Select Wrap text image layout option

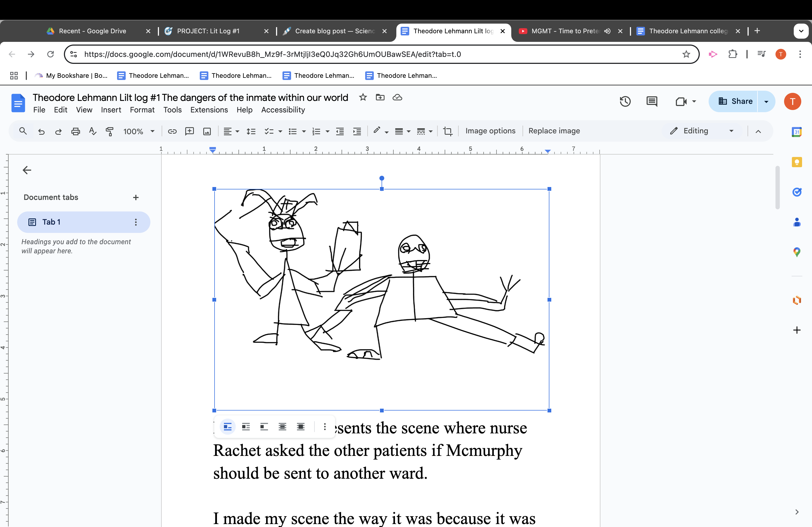pyautogui.click(x=246, y=426)
